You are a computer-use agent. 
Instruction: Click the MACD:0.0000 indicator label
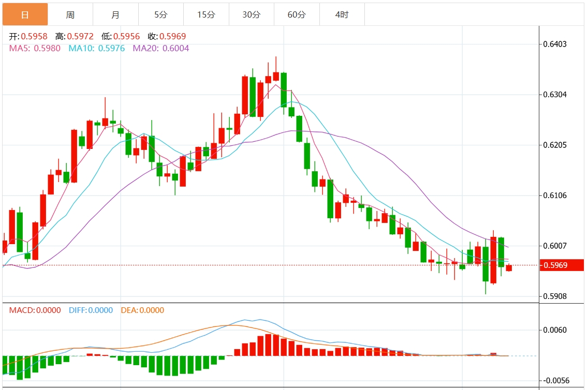point(35,310)
